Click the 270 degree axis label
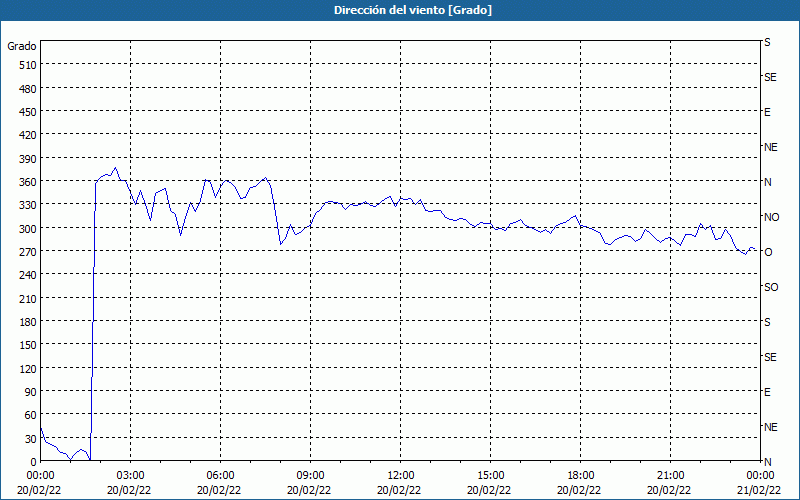The width and height of the screenshot is (800, 500). 28,252
